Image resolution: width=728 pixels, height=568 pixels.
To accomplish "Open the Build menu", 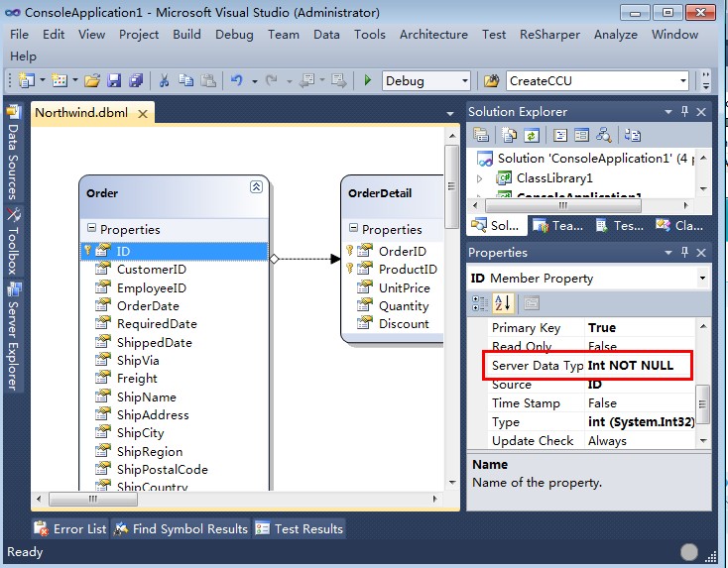I will click(x=186, y=35).
